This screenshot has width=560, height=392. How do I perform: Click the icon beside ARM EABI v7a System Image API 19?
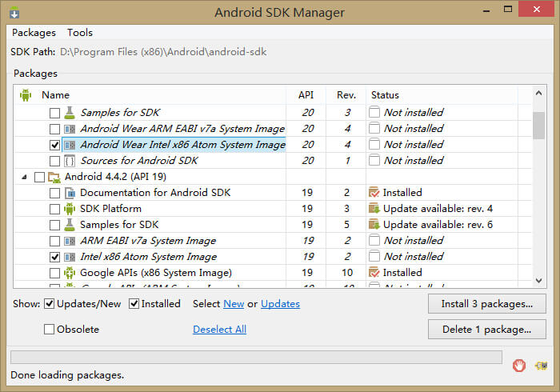(x=70, y=241)
